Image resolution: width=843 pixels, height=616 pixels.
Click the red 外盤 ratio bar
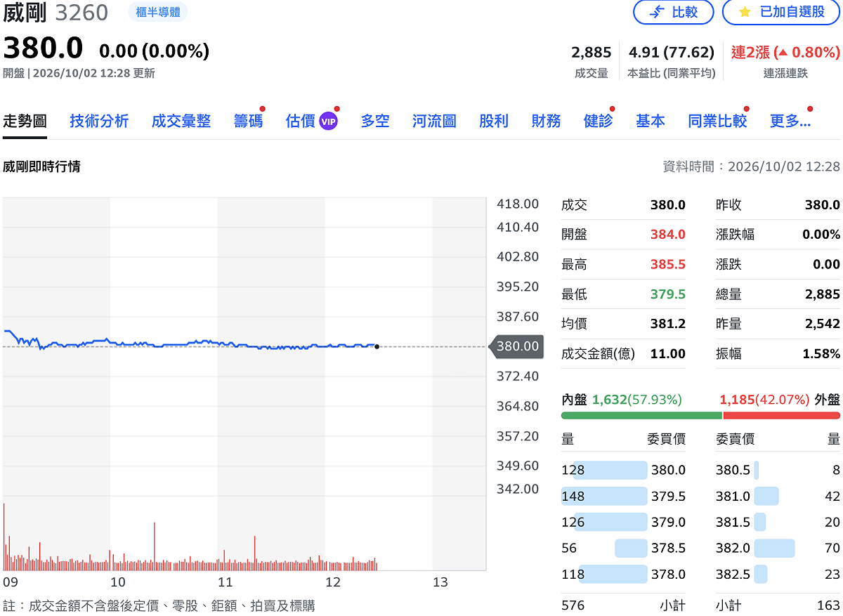click(781, 415)
